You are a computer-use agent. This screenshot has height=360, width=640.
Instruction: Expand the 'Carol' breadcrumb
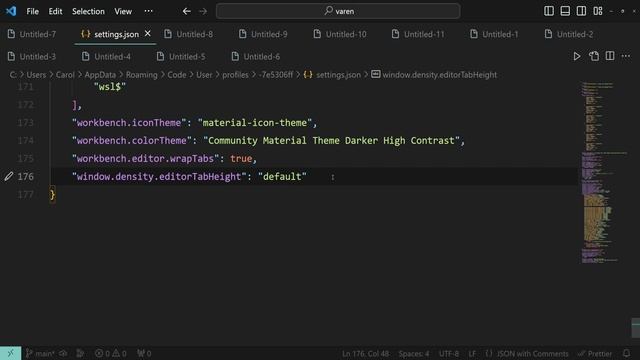point(65,75)
